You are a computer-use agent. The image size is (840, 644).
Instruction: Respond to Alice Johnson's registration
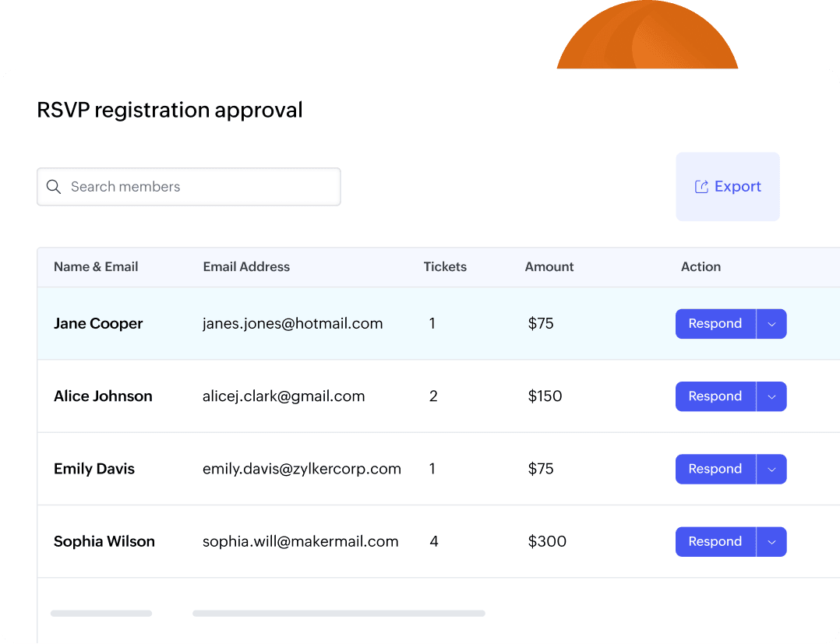(715, 396)
